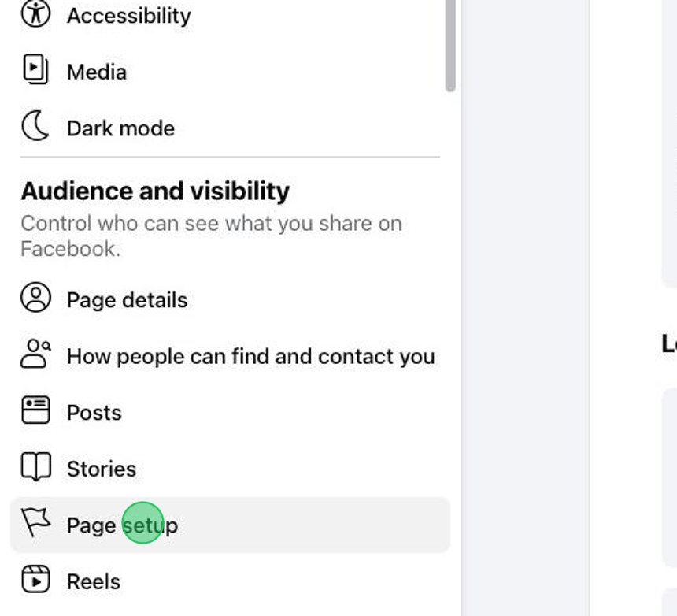Click the Audience and visibility heading
The height and width of the screenshot is (616, 677).
click(x=155, y=191)
